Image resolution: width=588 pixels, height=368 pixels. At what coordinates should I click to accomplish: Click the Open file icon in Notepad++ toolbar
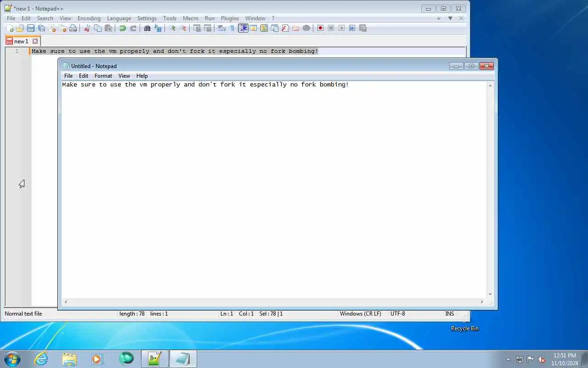[x=20, y=28]
